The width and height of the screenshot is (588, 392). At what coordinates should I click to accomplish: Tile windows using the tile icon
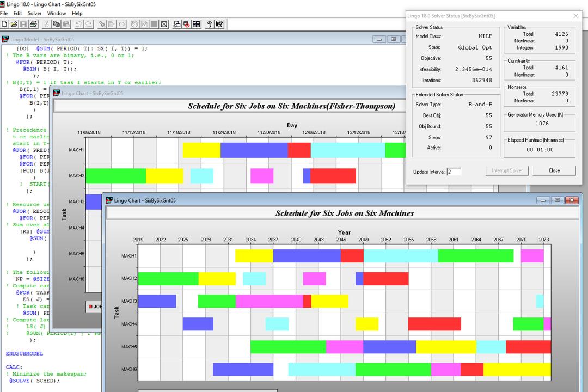(x=196, y=24)
